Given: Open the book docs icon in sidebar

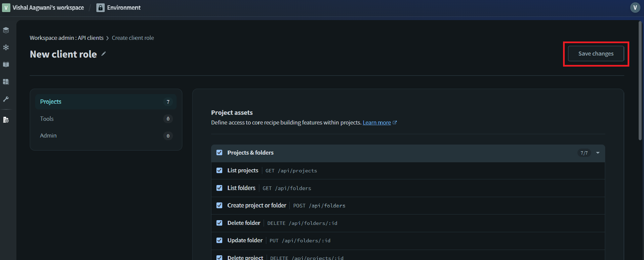Looking at the screenshot, I should pos(6,65).
